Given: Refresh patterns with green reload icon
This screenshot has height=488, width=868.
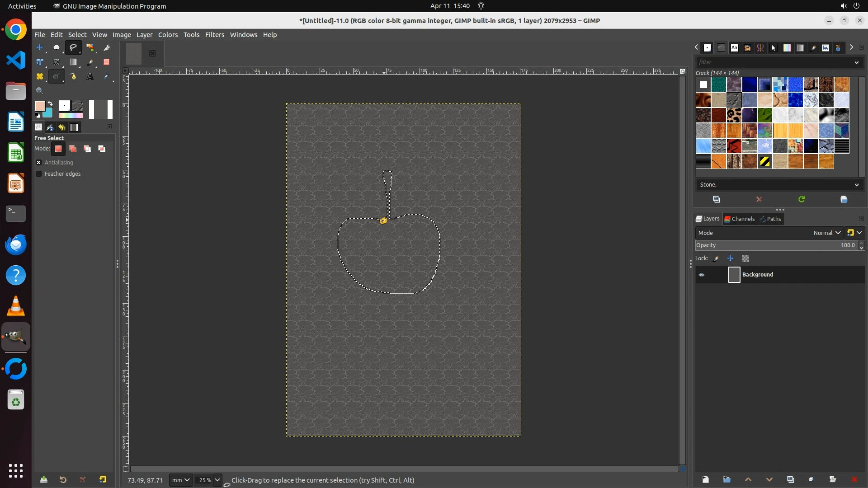Looking at the screenshot, I should click(802, 199).
